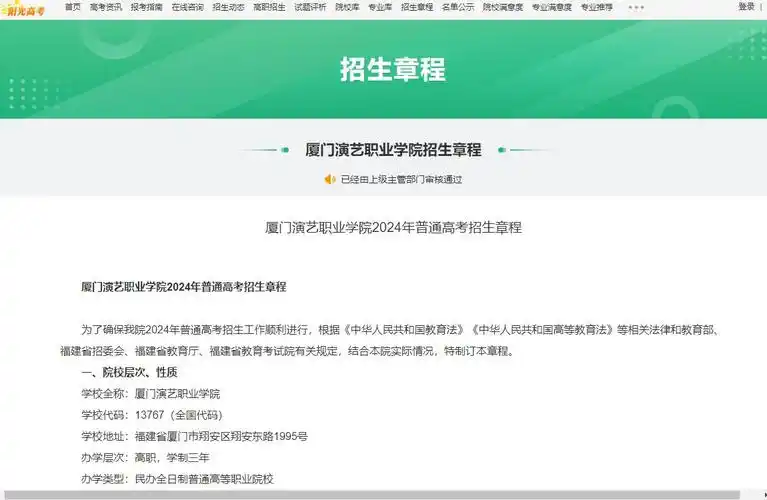
Task: Click the 登录 login link
Action: [746, 6]
